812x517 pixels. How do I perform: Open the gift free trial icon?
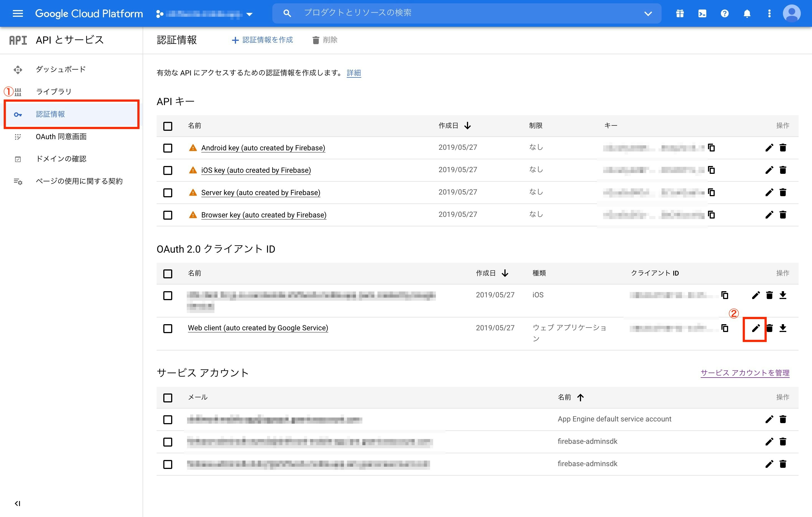(x=680, y=13)
